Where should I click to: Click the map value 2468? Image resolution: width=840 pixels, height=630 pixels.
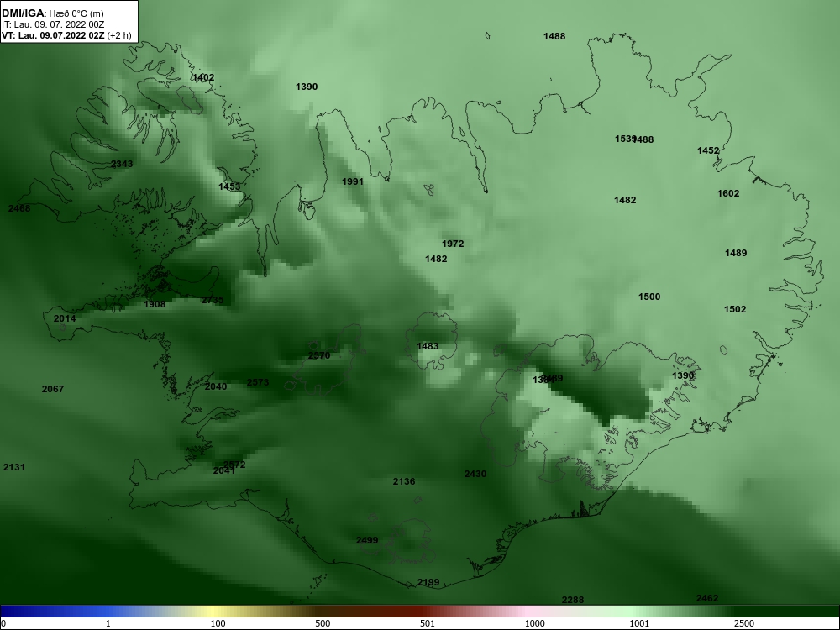(x=19, y=208)
